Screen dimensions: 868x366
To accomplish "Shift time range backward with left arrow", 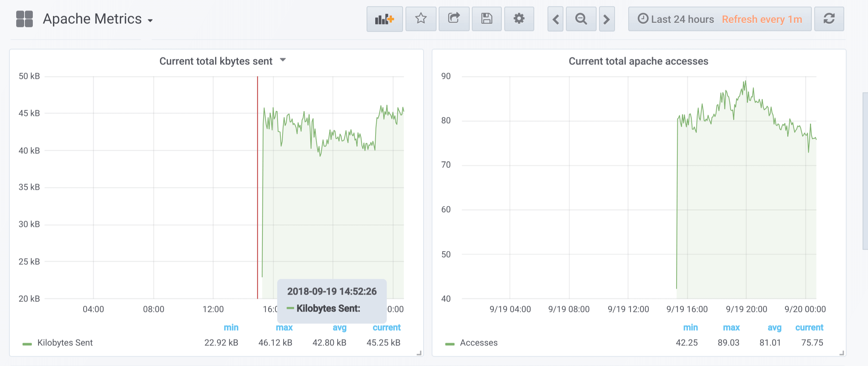I will point(555,19).
